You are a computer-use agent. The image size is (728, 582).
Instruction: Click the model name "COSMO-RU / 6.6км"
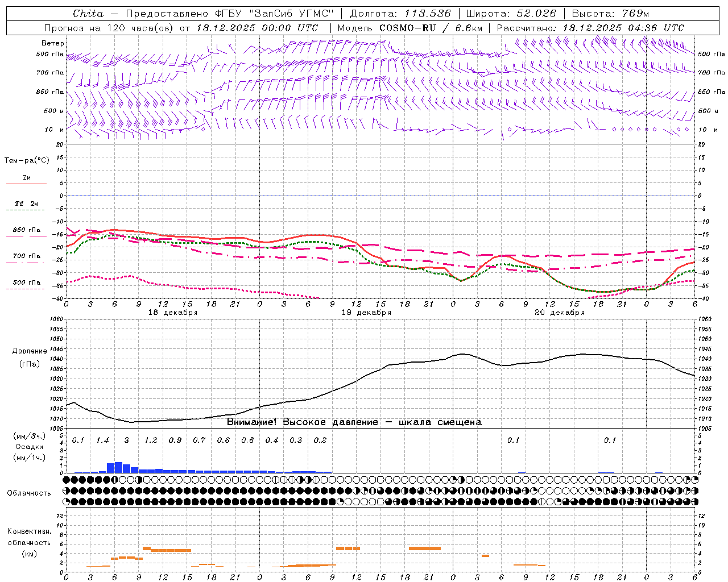(x=431, y=28)
